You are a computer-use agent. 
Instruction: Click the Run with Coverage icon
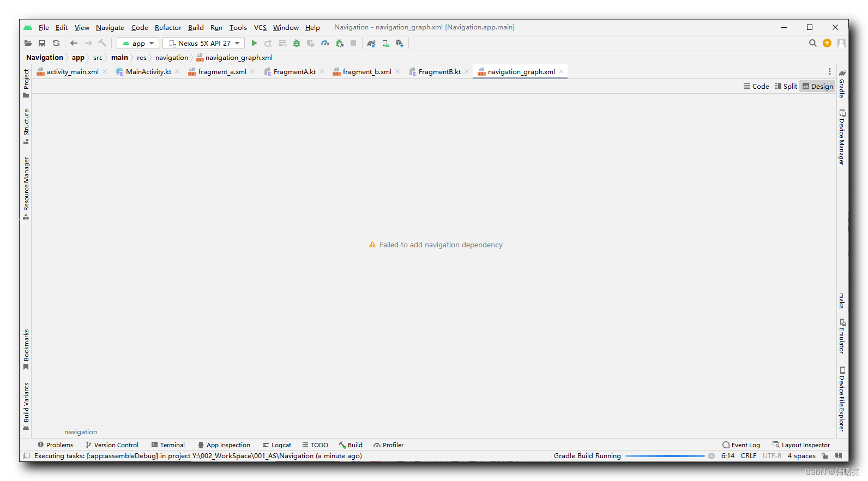pos(311,43)
